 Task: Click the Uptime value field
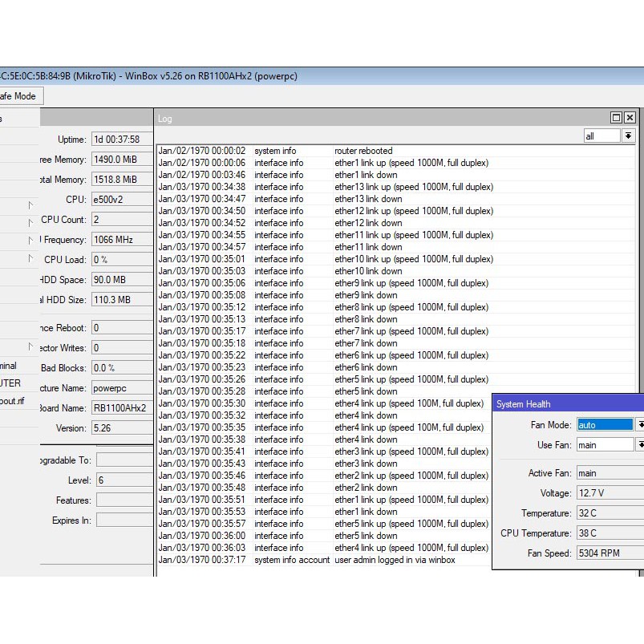coord(120,140)
